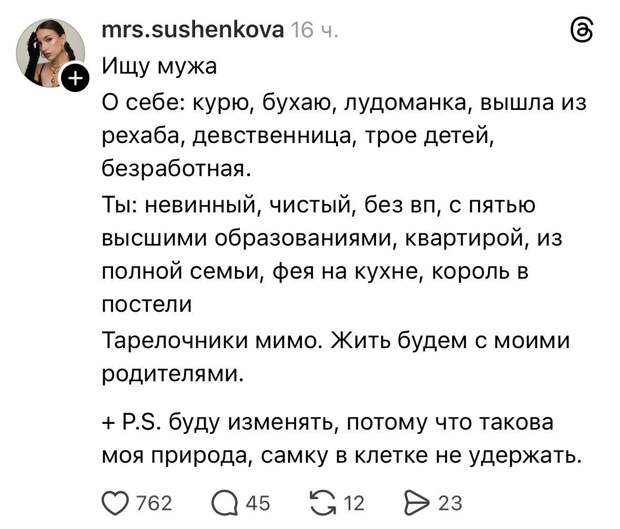Click the "Ищу мужа" heading line

point(159,68)
